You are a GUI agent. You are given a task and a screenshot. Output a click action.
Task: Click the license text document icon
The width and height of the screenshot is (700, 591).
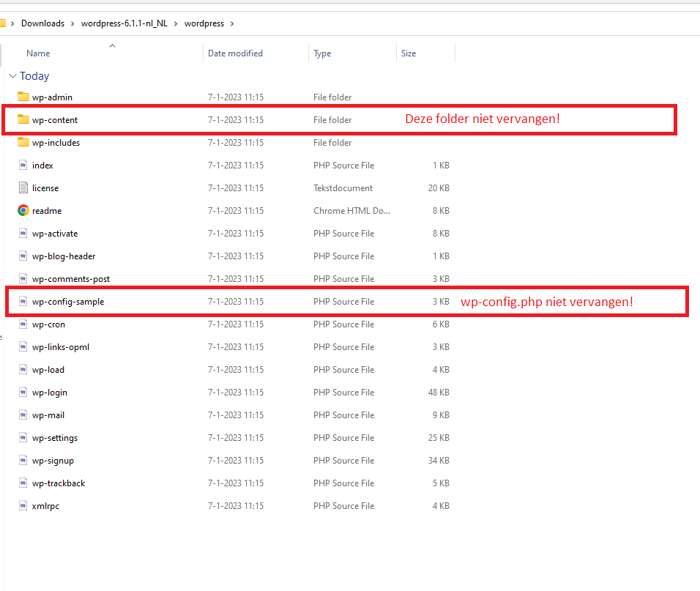pyautogui.click(x=23, y=188)
